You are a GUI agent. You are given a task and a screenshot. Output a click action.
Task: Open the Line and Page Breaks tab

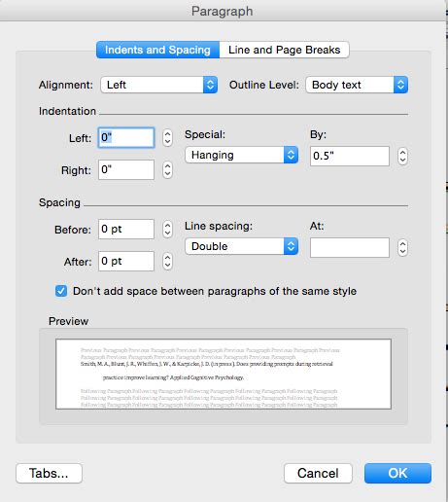tap(284, 50)
